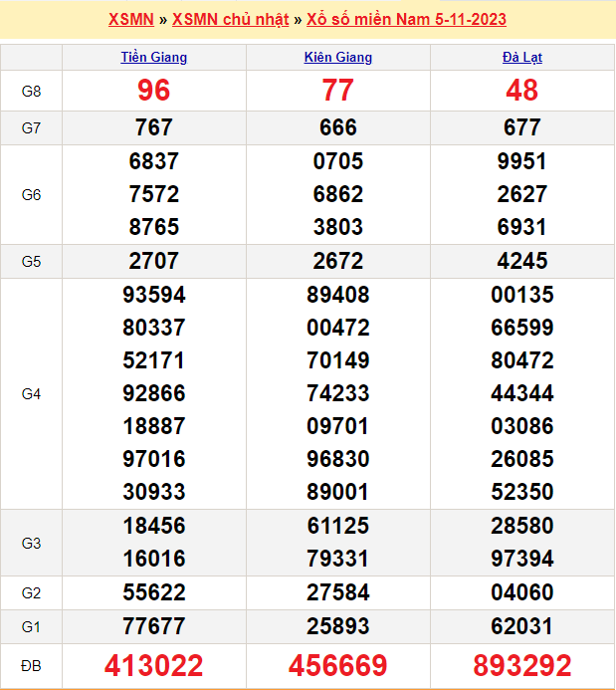Click Tiền Giang special prize number 413022
This screenshot has width=616, height=690.
(154, 665)
